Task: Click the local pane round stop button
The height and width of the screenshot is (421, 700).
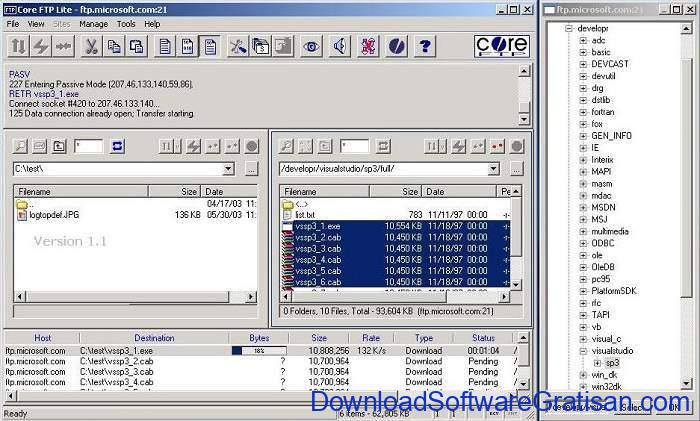Action: coord(252,146)
